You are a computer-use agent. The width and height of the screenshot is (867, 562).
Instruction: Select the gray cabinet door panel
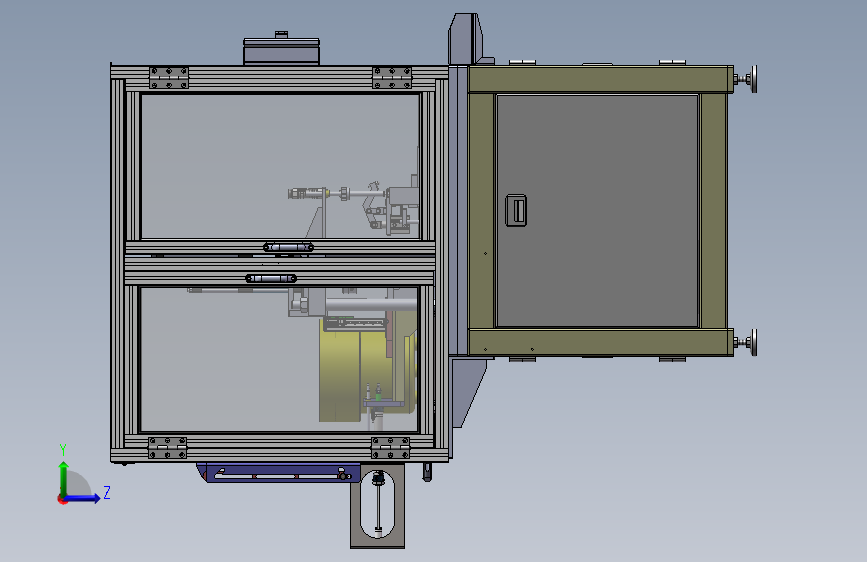coord(597,211)
